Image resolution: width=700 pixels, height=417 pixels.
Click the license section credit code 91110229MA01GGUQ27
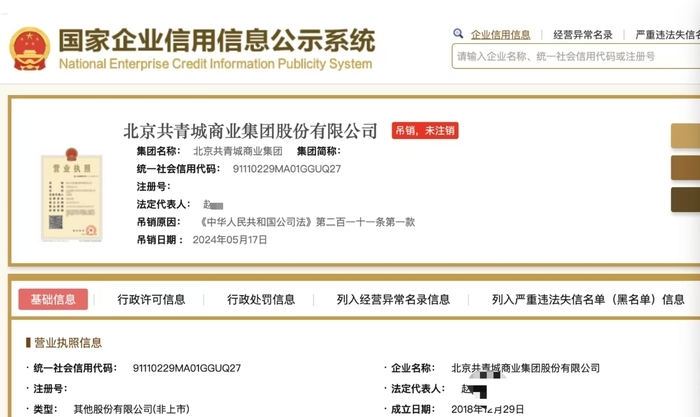pyautogui.click(x=187, y=368)
